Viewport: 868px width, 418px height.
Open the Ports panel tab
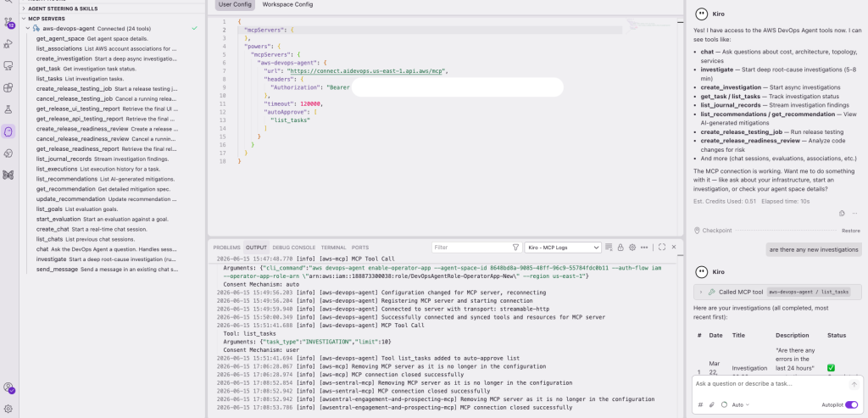[x=359, y=248]
